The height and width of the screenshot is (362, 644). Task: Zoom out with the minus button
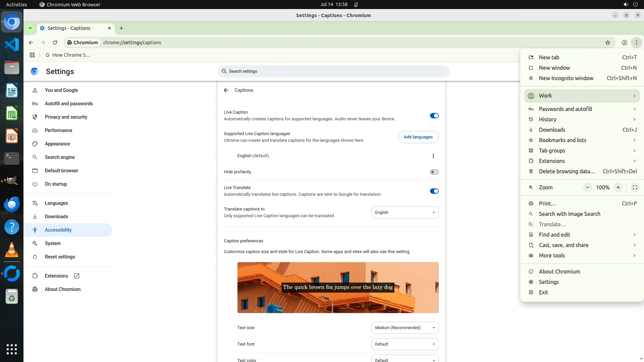(x=587, y=187)
